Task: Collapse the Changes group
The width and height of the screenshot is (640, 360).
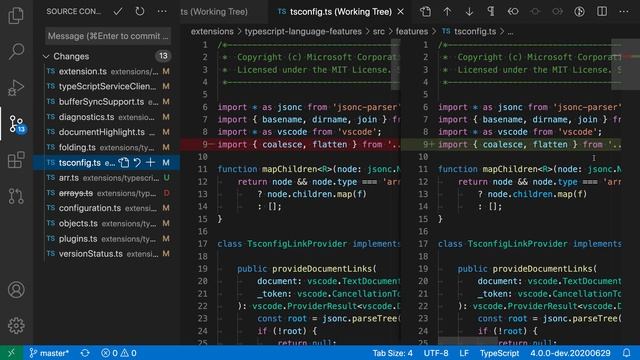Action: tap(46, 56)
